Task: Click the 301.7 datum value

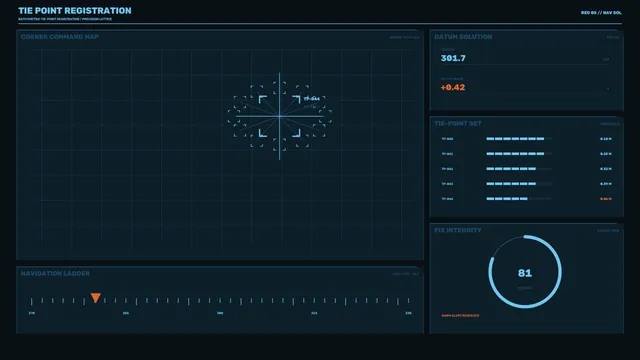Action: pyautogui.click(x=453, y=58)
